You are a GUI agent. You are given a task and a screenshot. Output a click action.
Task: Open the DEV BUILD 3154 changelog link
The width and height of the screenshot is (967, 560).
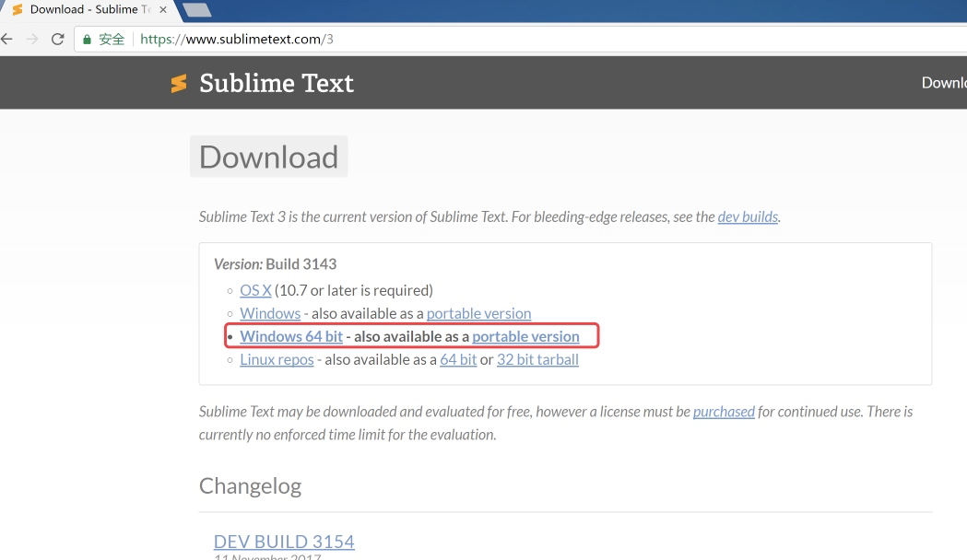click(x=284, y=542)
